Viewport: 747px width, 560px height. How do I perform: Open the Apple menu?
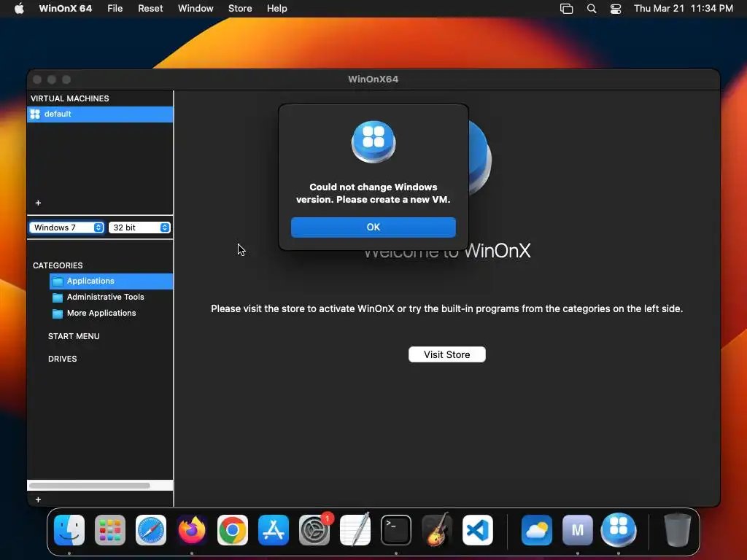(x=19, y=9)
